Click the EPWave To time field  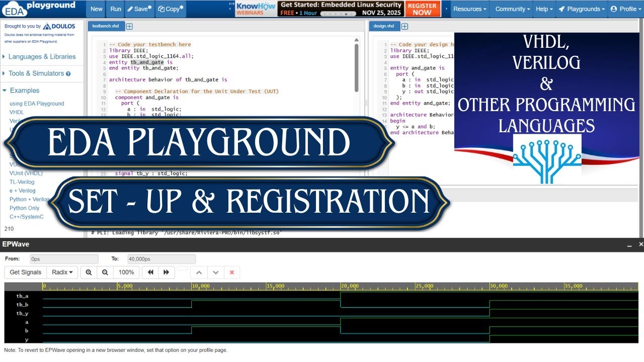161,259
